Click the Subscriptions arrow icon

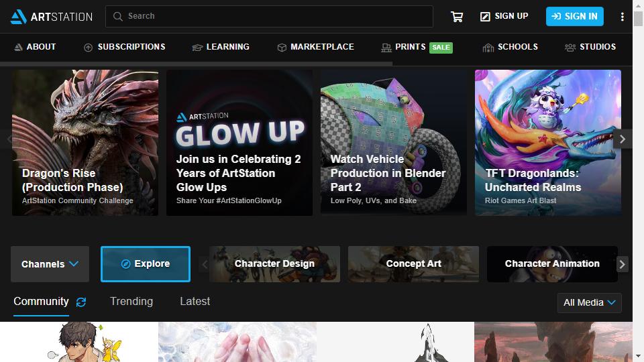coord(88,48)
